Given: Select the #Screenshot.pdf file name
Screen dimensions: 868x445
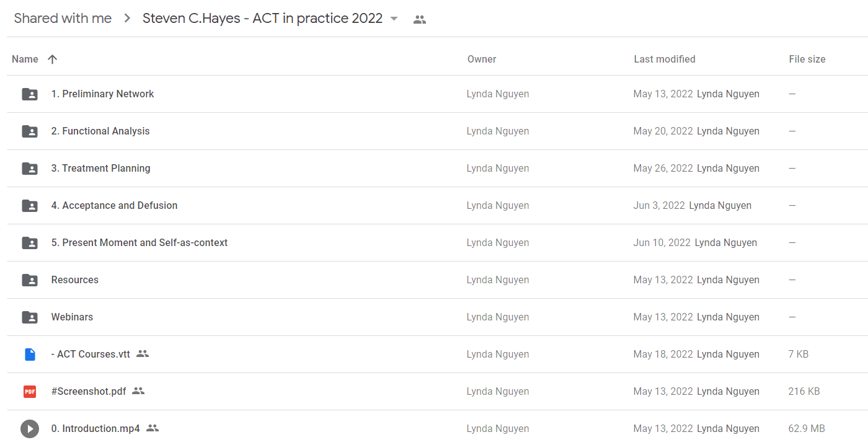Looking at the screenshot, I should click(89, 392).
